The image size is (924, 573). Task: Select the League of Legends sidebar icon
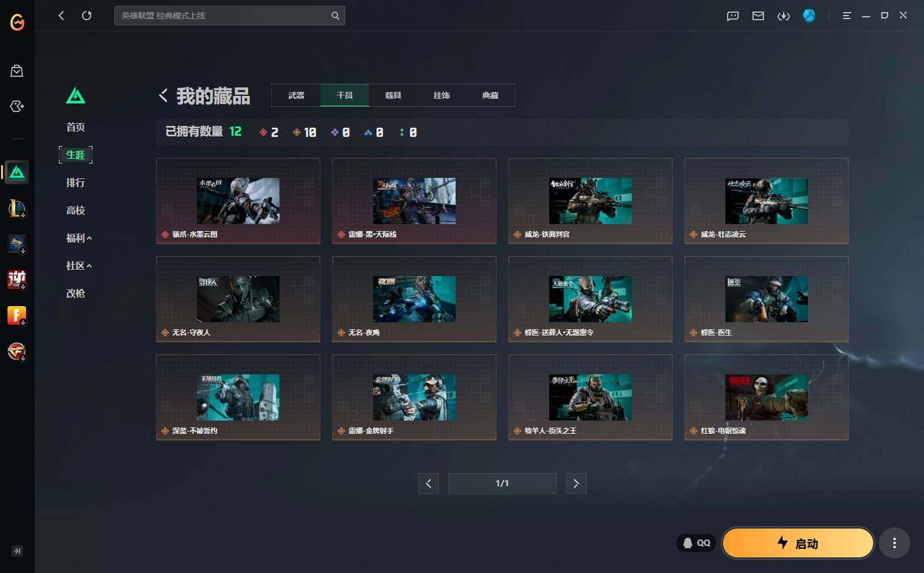pos(17,208)
